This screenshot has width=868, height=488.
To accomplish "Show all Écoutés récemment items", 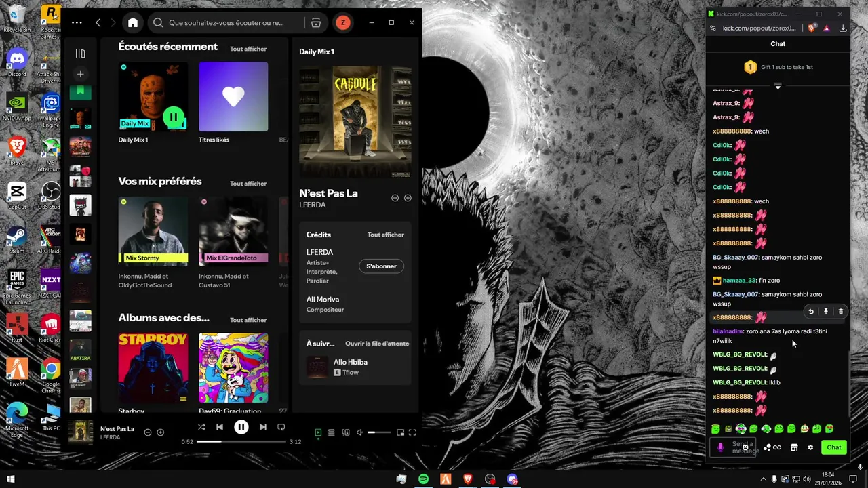I will (248, 49).
